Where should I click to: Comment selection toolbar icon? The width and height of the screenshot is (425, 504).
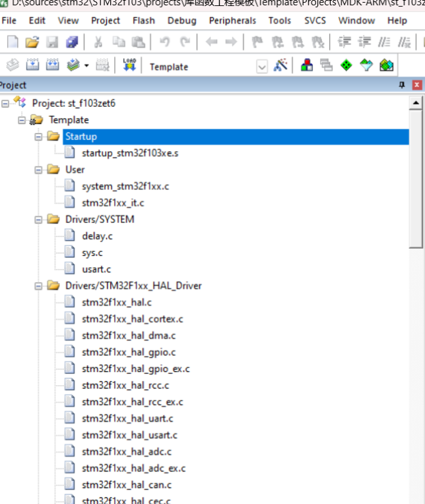tap(384, 42)
